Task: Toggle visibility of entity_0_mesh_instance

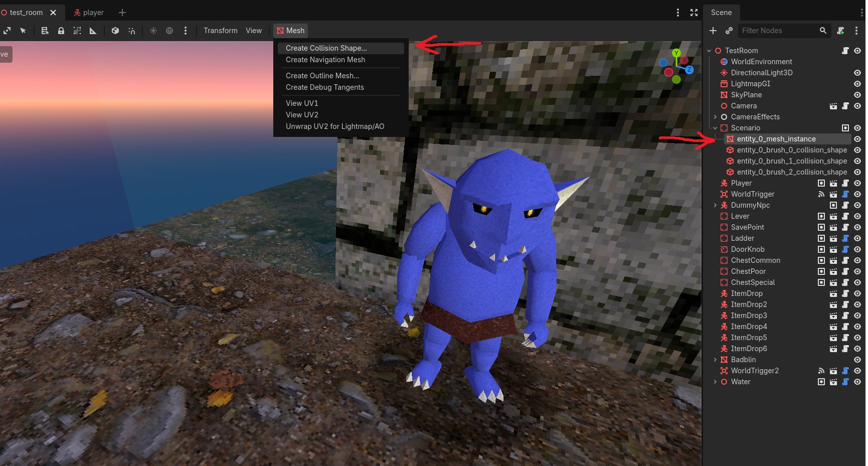Action: [857, 139]
